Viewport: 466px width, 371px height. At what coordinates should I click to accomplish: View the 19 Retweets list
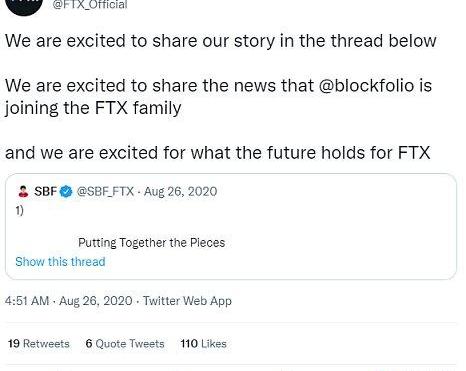39,344
